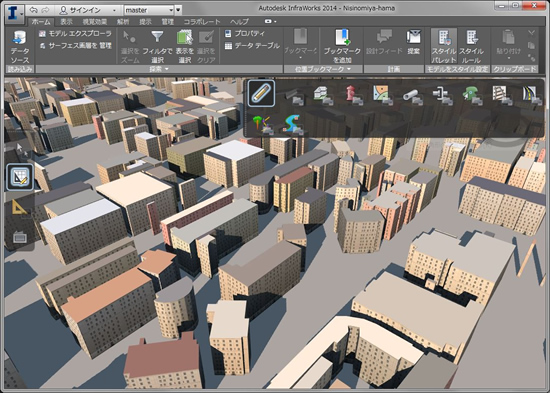Click 貼り付け paste button

[x=508, y=44]
